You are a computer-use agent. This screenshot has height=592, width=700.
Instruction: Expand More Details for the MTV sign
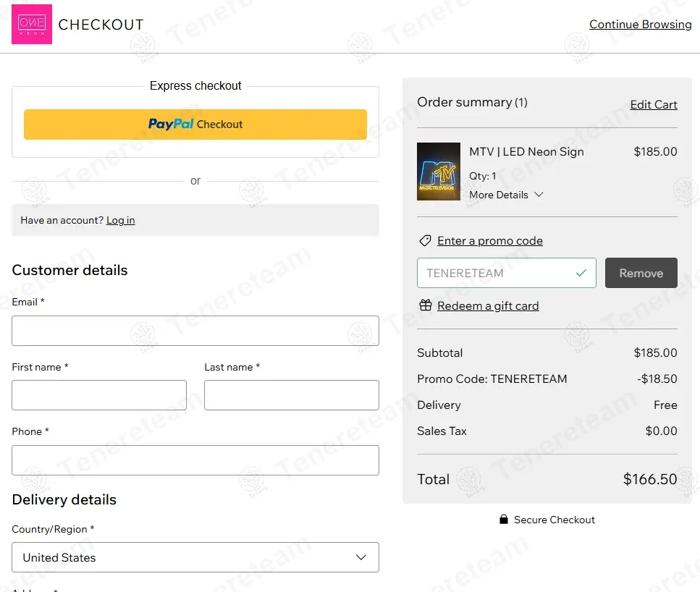click(506, 195)
